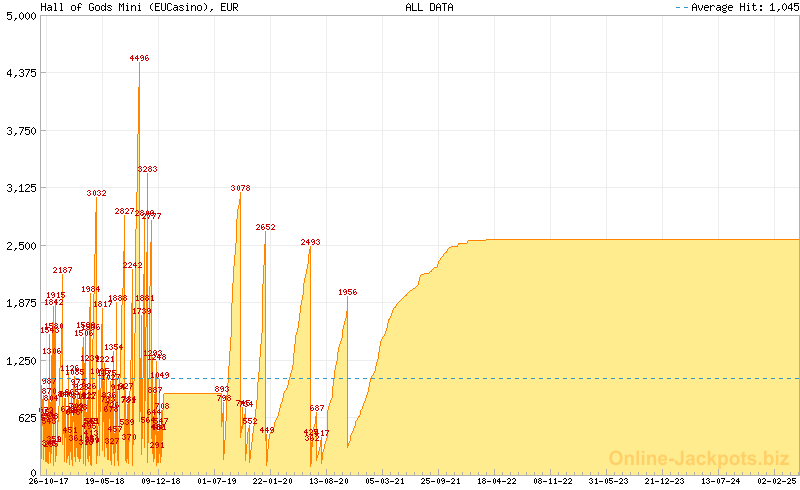Click the Average Hit: 1,045 legend entry
The width and height of the screenshot is (800, 490).
736,7
